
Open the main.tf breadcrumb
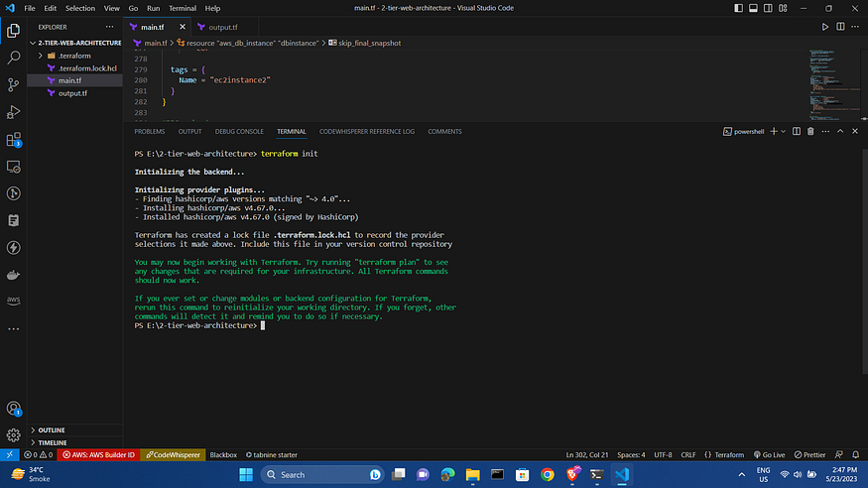[150, 43]
